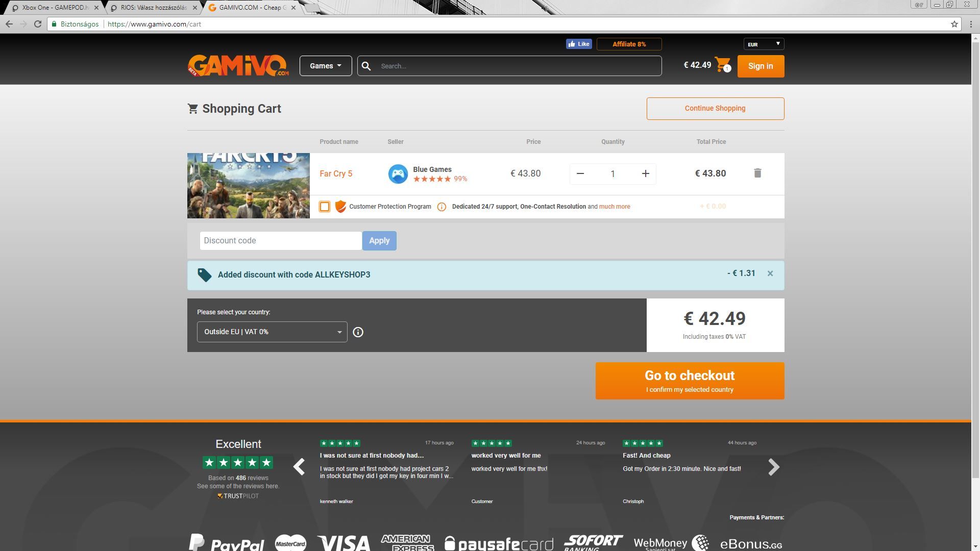Click Continue Shopping button

[x=715, y=109]
